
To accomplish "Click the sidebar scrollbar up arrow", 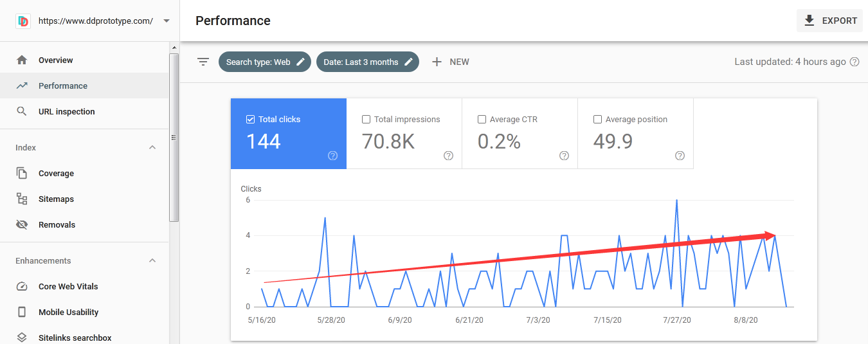I will pyautogui.click(x=174, y=48).
